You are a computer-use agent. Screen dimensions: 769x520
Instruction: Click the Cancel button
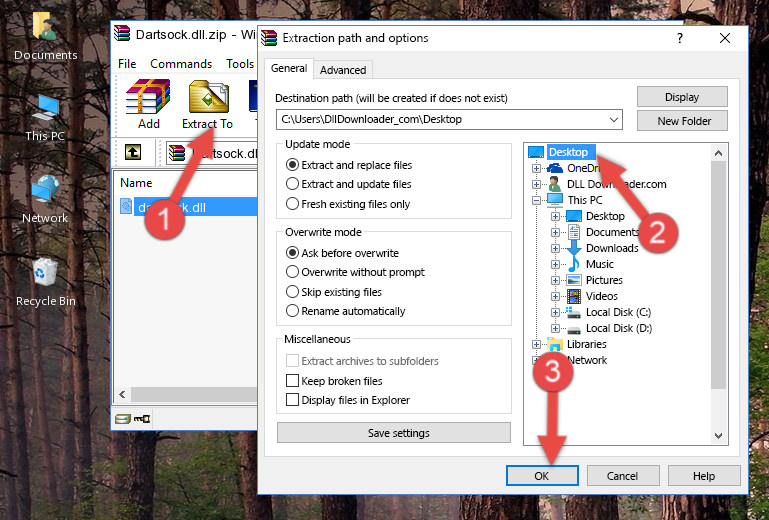(x=623, y=475)
